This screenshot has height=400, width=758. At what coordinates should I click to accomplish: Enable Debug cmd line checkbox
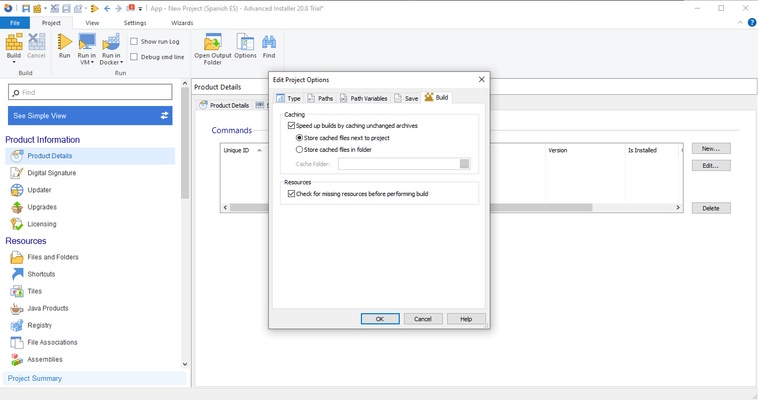[134, 57]
